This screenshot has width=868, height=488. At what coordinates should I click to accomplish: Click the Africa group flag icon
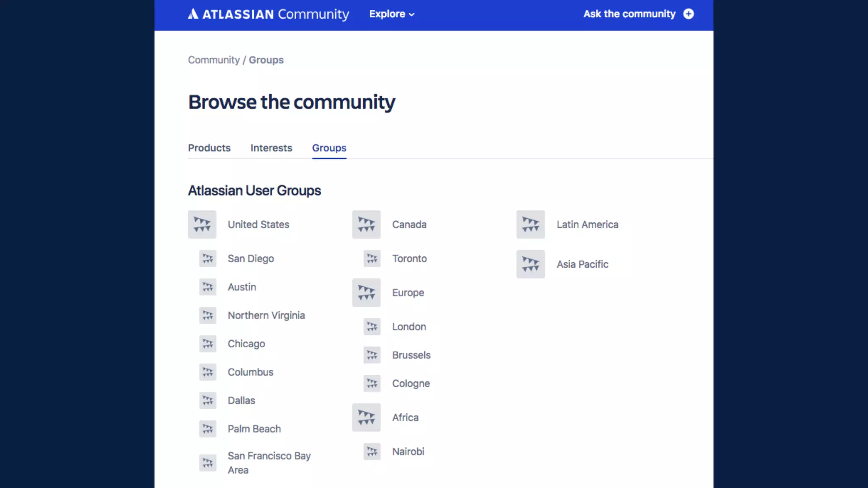[x=366, y=417]
